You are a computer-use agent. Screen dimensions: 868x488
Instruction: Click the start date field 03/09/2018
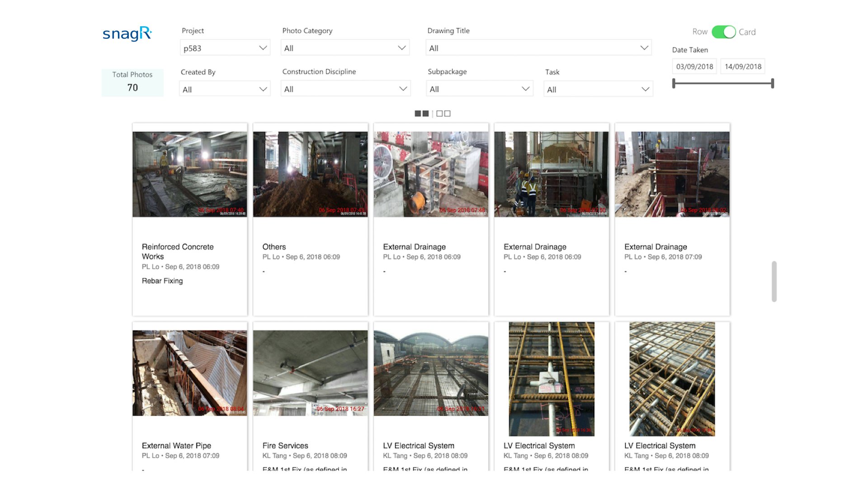point(694,66)
